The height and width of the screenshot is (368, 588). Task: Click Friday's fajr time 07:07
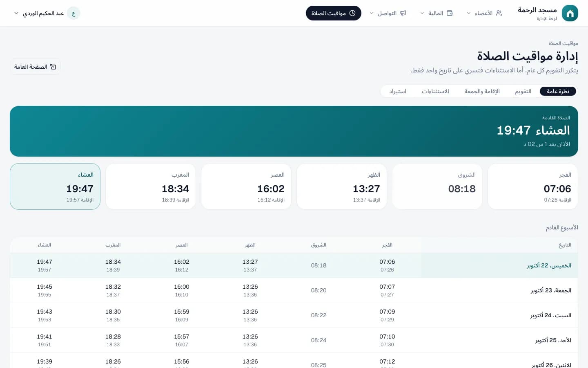[387, 287]
